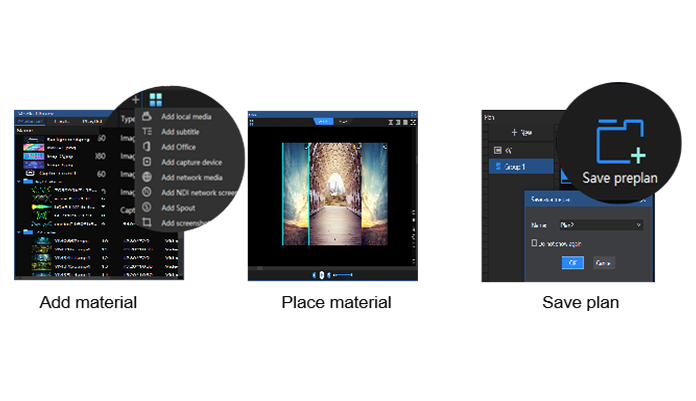Screen dimensions: 696x401
Task: Click the NDI network screen icon
Action: pos(147,192)
